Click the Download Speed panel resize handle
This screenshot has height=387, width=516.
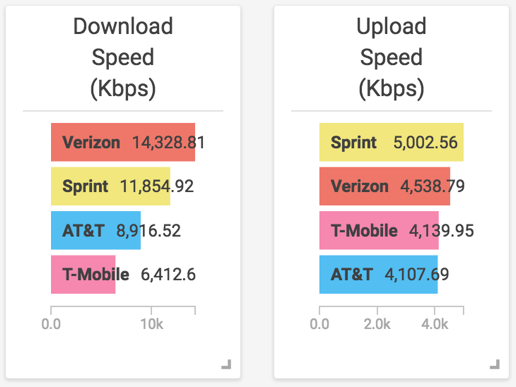227,364
